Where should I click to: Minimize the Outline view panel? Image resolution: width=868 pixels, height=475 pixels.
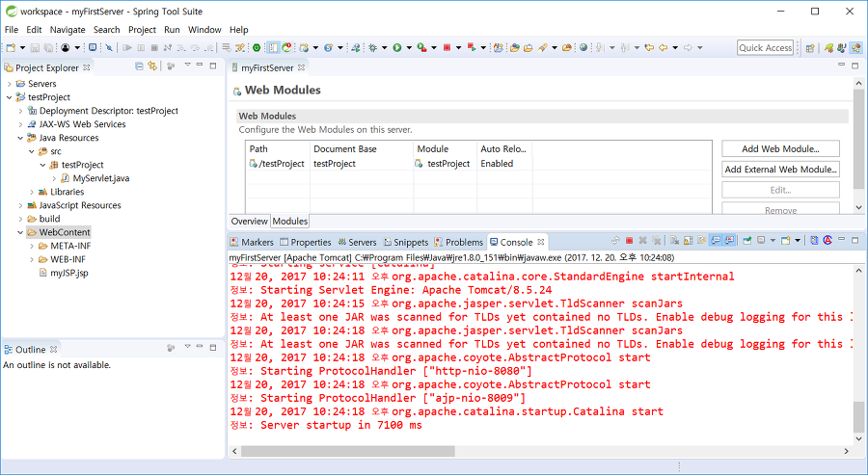tap(200, 347)
